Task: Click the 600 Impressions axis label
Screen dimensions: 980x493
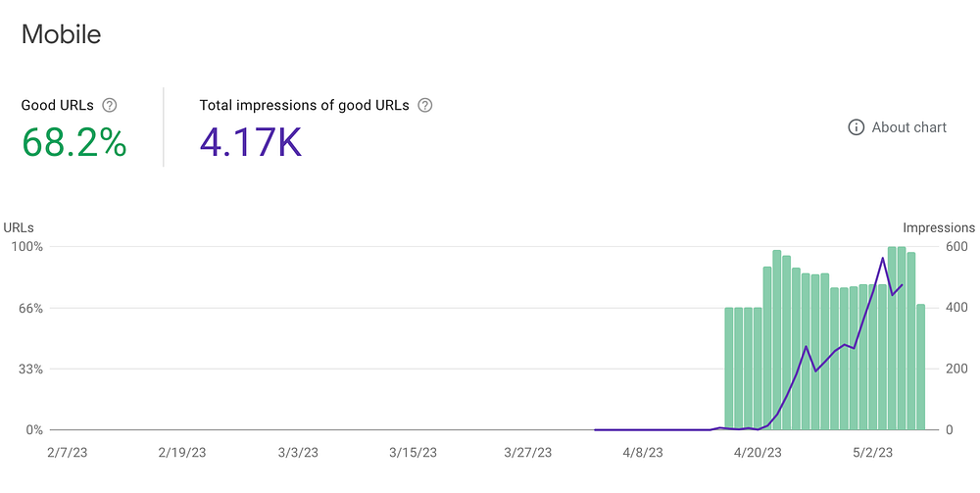Action: (939, 247)
